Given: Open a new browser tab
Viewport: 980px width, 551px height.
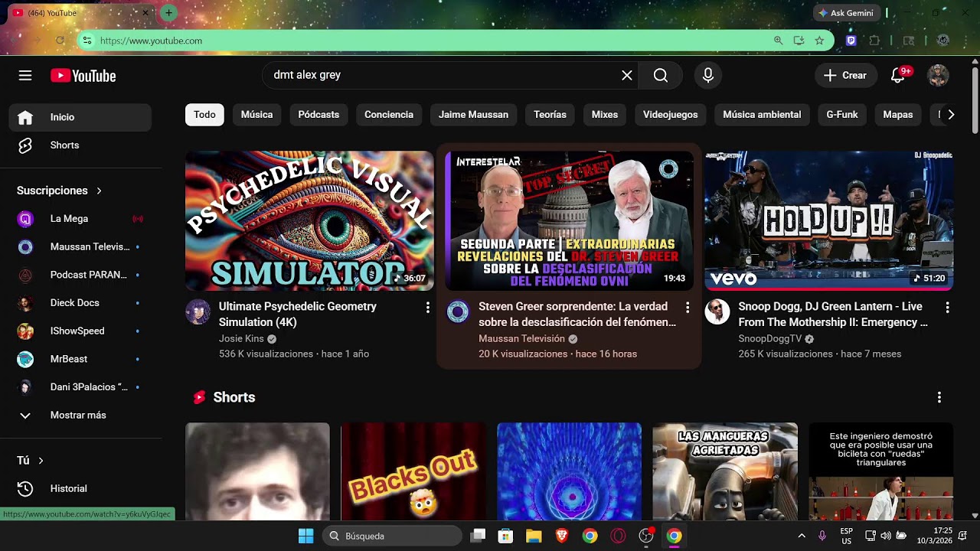Looking at the screenshot, I should 168,13.
